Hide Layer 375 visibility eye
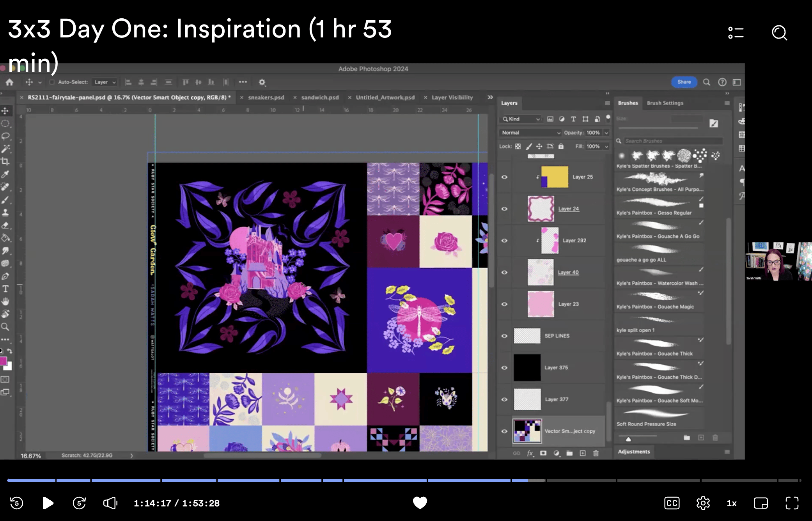 (x=504, y=368)
